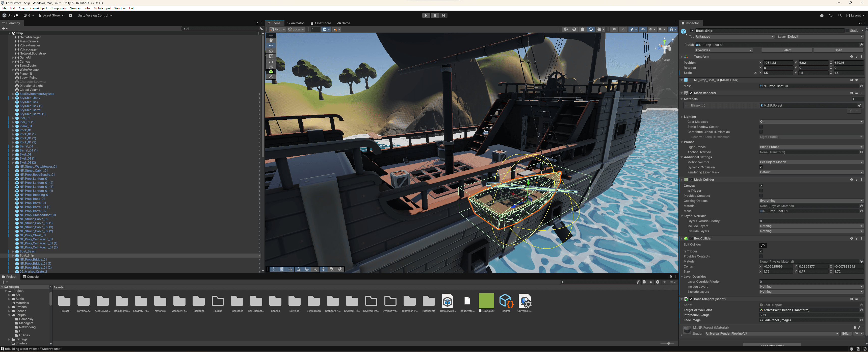
Task: Expand Boat_Beach in the Hierarchy
Action: tap(13, 251)
